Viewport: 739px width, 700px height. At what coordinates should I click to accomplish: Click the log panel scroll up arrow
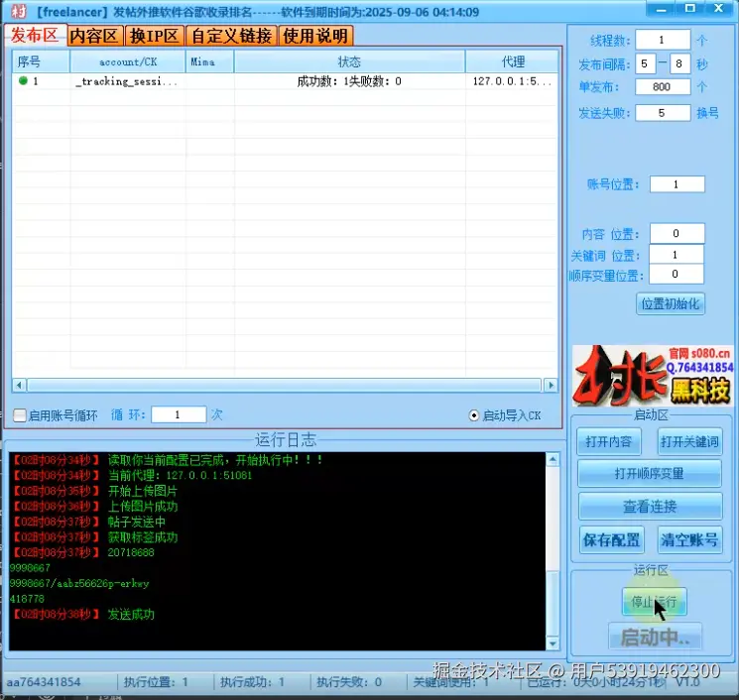(x=553, y=459)
